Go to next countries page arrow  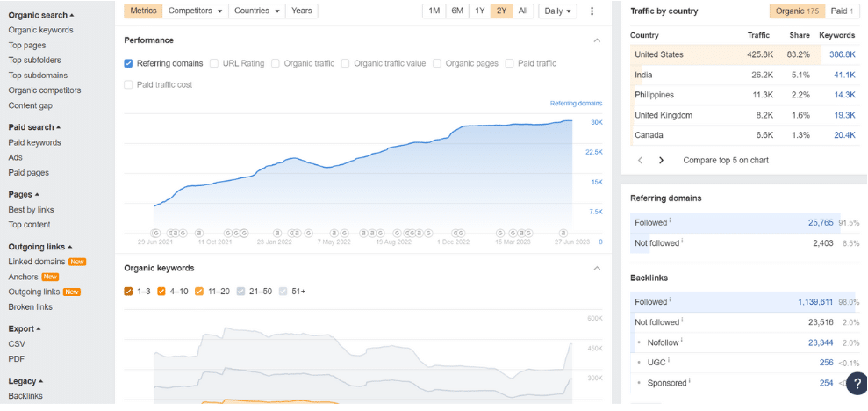pos(661,161)
